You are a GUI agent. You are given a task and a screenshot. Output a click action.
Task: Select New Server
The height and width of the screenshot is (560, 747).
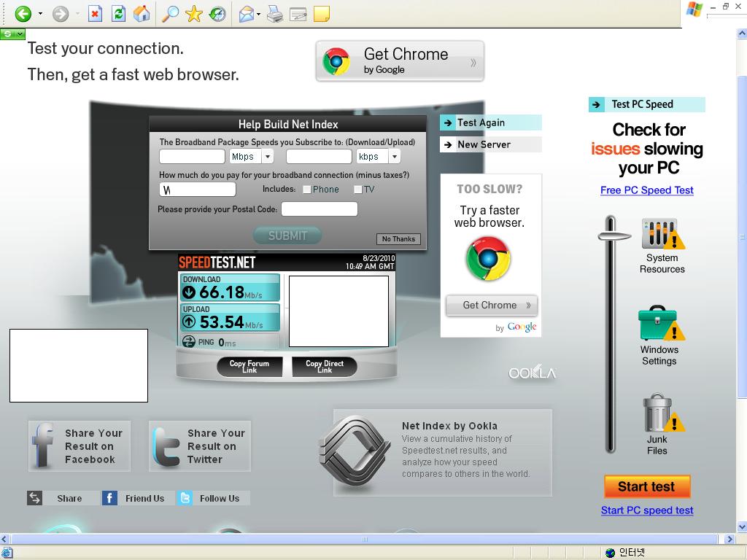pyautogui.click(x=491, y=145)
